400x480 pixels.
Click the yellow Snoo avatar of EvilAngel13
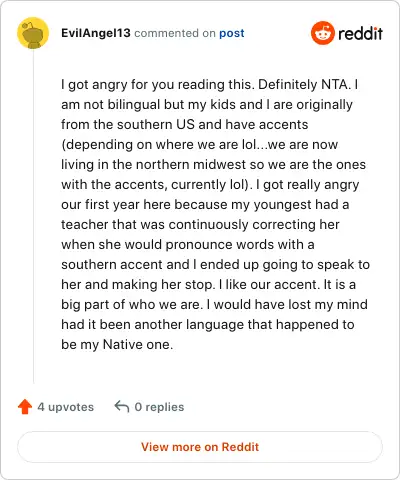(33, 33)
